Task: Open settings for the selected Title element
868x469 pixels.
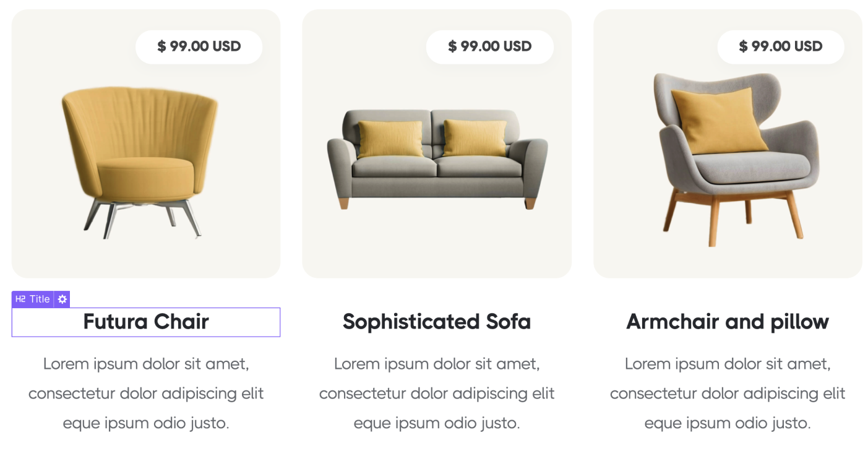Action: point(62,299)
